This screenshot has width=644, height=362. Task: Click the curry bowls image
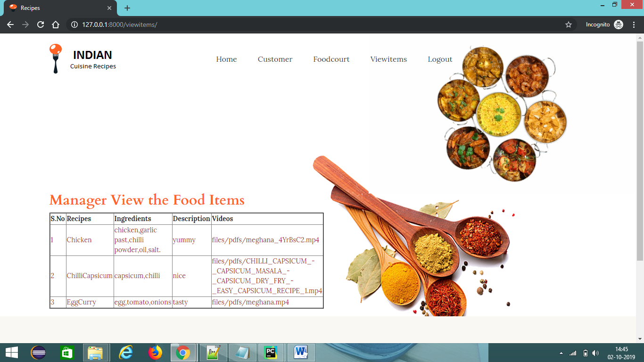tap(502, 114)
